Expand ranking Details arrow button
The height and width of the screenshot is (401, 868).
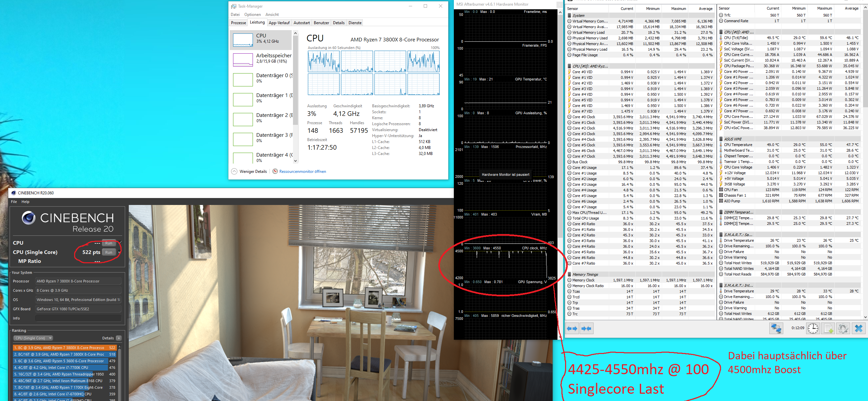tap(119, 338)
